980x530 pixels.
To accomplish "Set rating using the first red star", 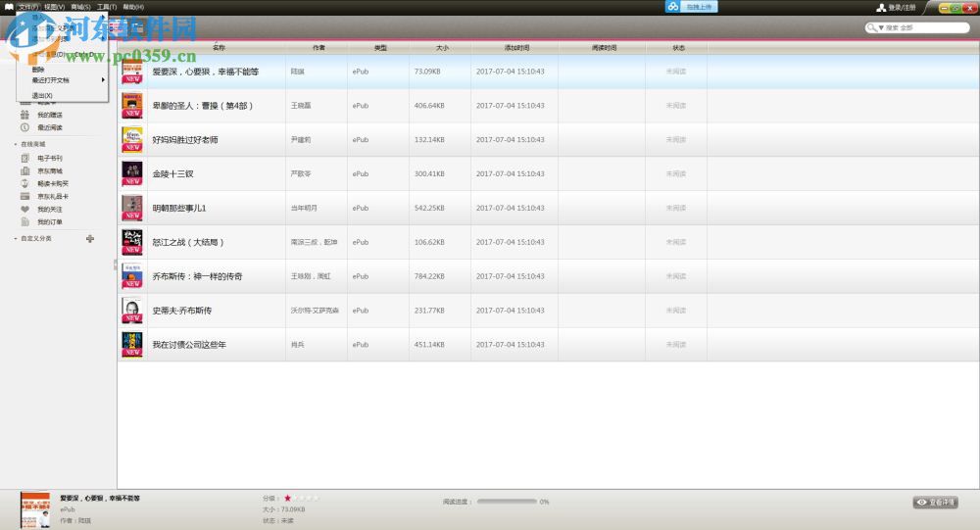I will 287,498.
